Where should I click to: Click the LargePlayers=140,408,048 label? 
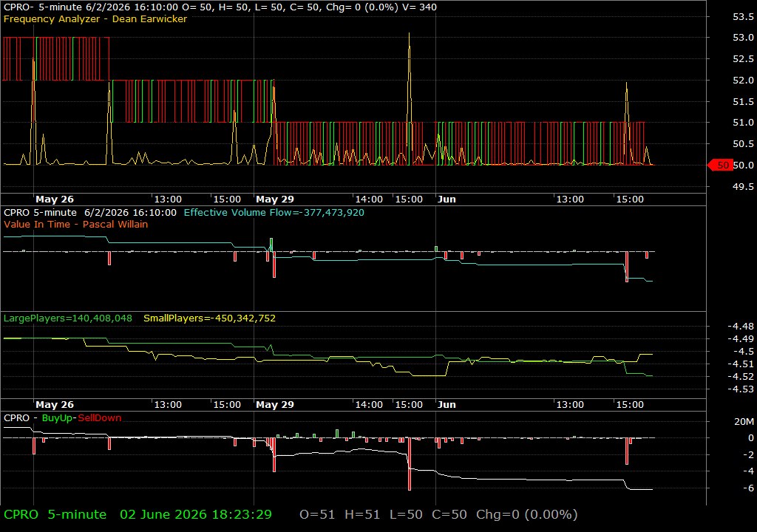[x=67, y=318]
